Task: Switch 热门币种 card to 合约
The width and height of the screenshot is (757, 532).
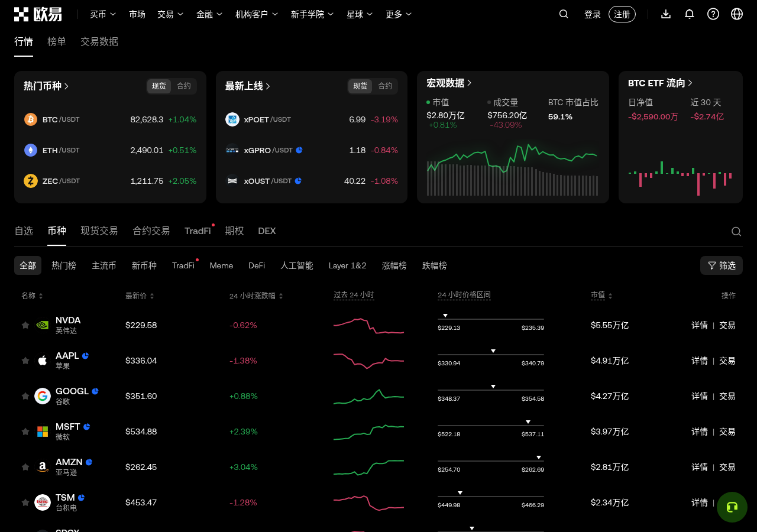Action: pos(184,86)
